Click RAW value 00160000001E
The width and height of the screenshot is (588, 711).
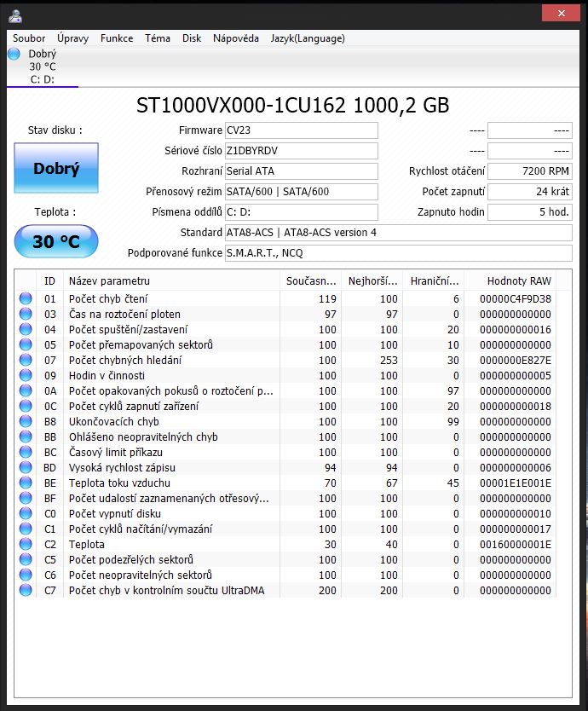pos(516,544)
